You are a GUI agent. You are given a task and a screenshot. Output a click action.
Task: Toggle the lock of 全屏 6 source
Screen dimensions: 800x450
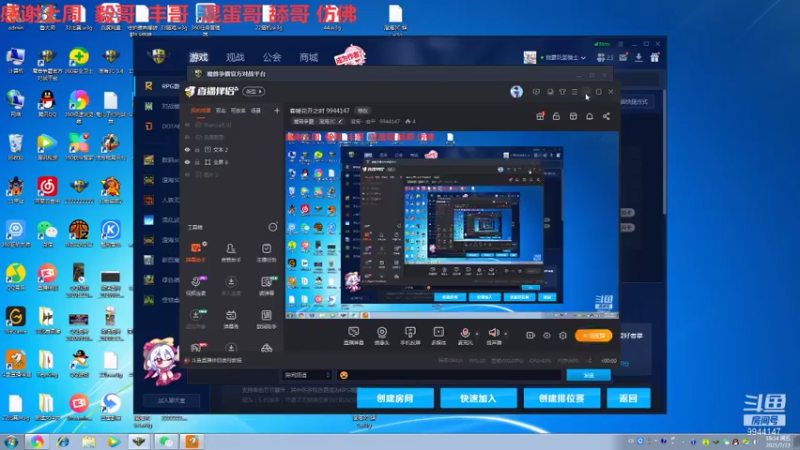point(197,162)
